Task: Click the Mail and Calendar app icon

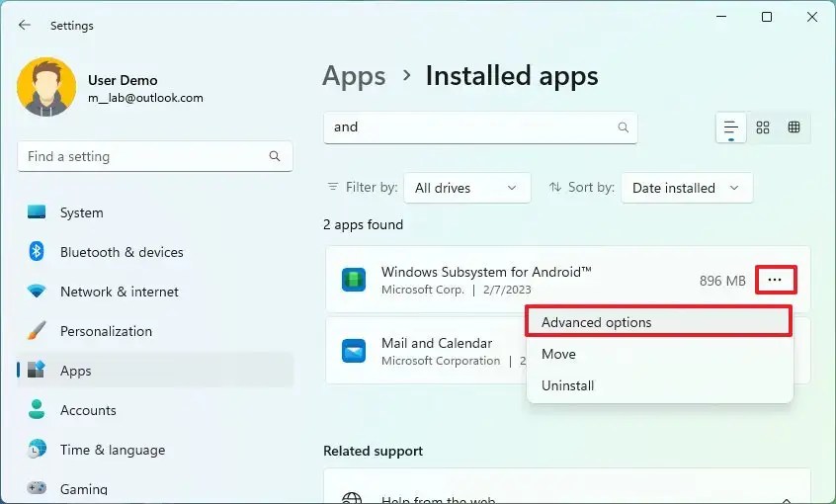Action: (x=354, y=351)
